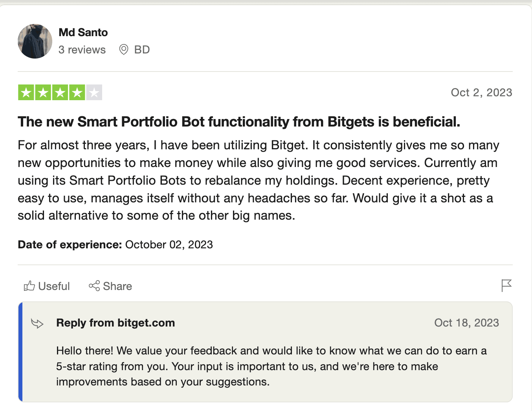Viewport: 532px width, 411px height.
Task: Click the reply arrow icon in the Bitget response
Action: [37, 323]
